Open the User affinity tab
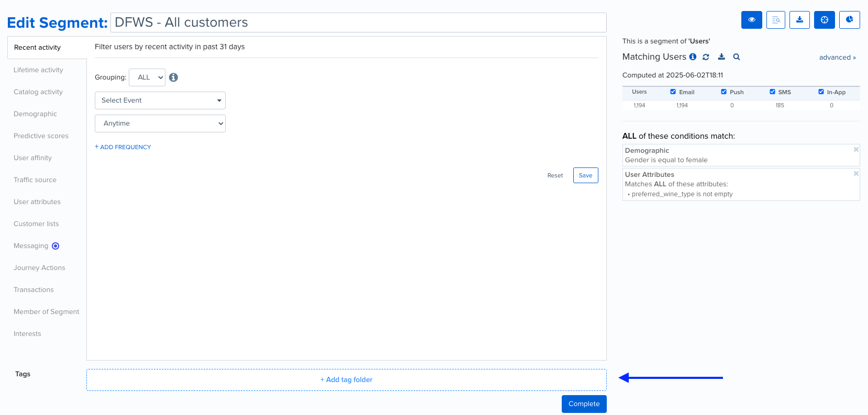This screenshot has width=868, height=415. (x=32, y=158)
